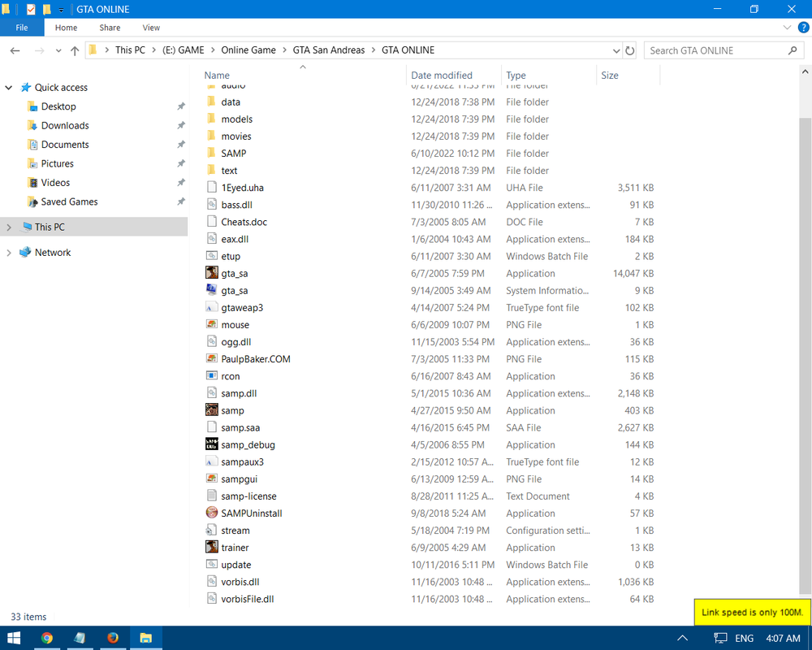Show hidden system tray icons
Screen dimensions: 812x650
tap(683, 638)
